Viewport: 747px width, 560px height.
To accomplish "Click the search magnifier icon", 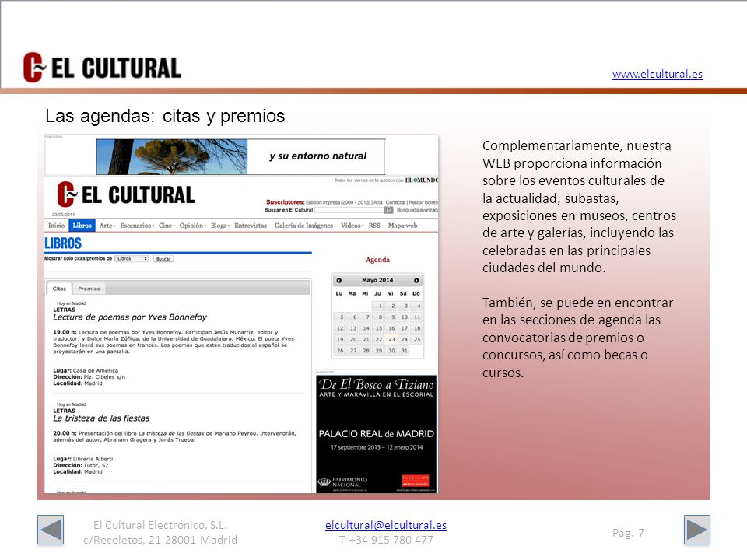I will [389, 210].
